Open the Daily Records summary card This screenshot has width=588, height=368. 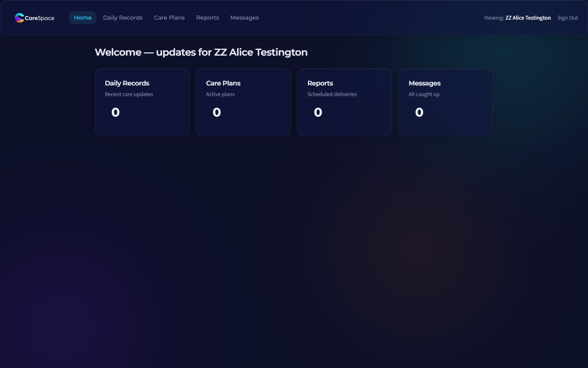point(142,102)
